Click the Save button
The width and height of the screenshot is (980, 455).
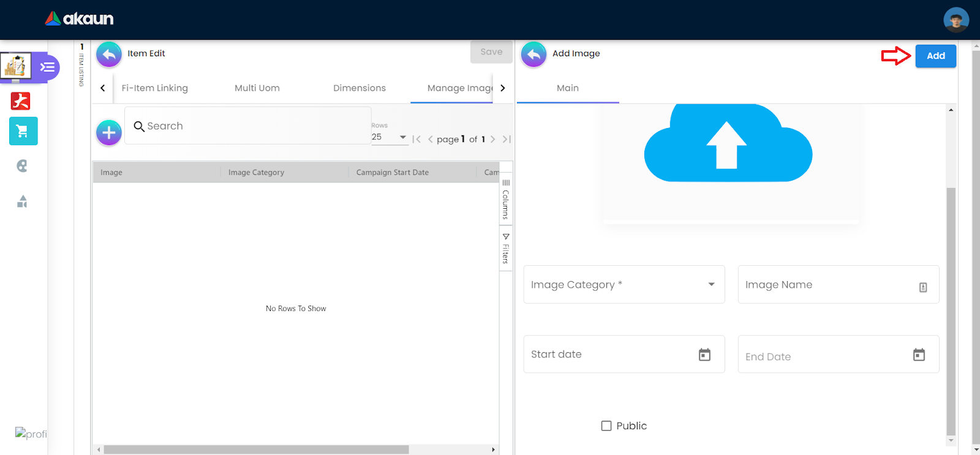tap(491, 52)
